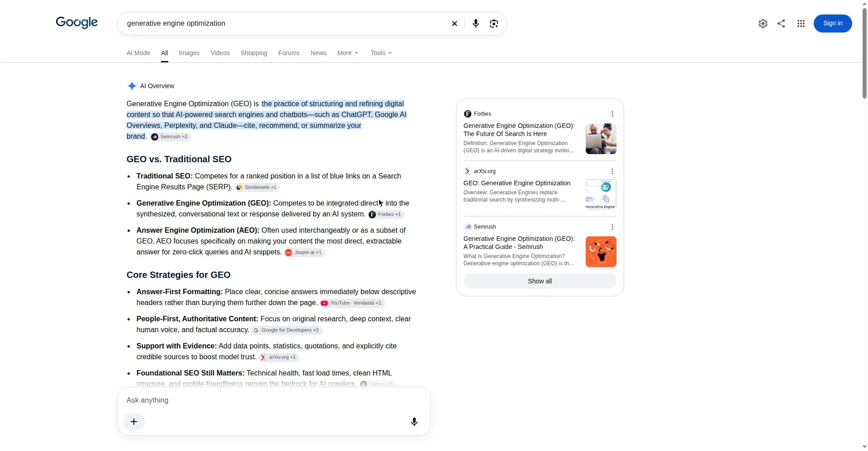Click the Forbes article thumbnail image
868x451 pixels.
click(601, 139)
